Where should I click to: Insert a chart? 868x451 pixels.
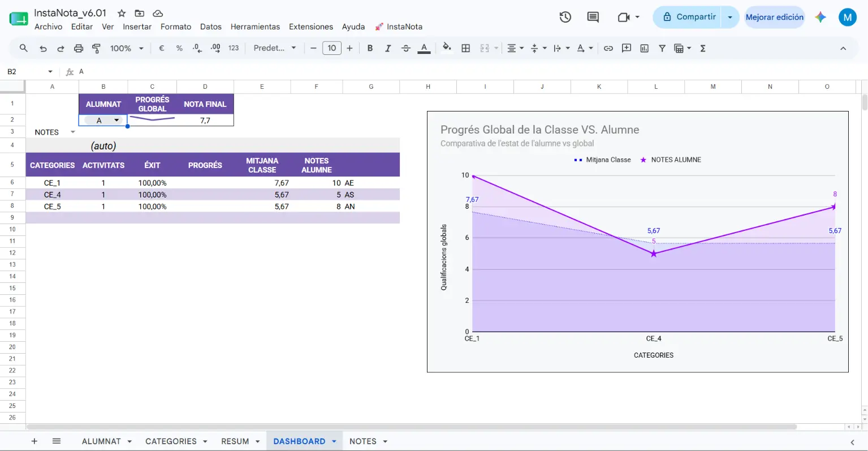click(x=644, y=48)
